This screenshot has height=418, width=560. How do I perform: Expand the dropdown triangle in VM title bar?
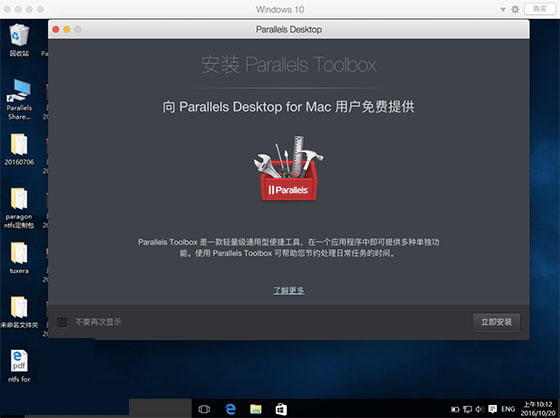(503, 10)
